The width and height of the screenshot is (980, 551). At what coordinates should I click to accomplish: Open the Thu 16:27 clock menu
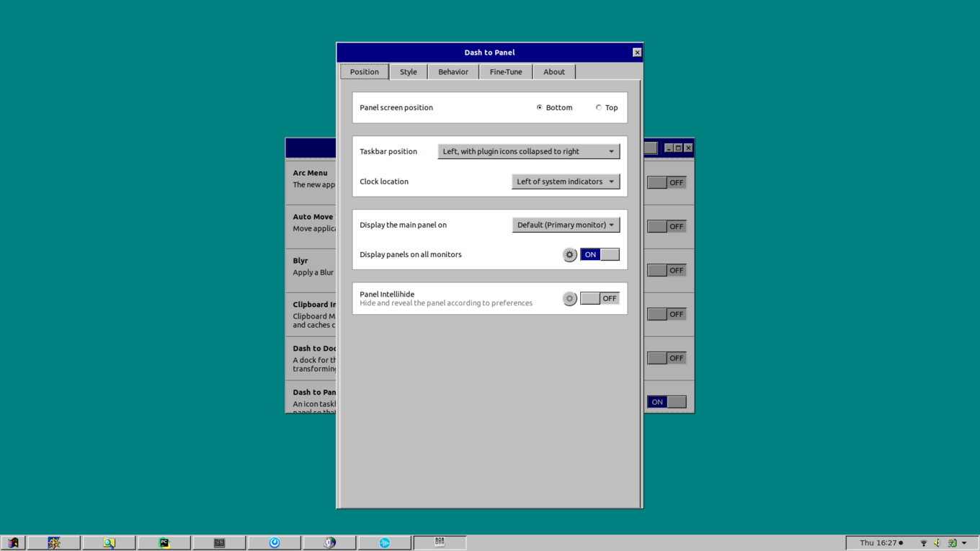[x=881, y=543]
